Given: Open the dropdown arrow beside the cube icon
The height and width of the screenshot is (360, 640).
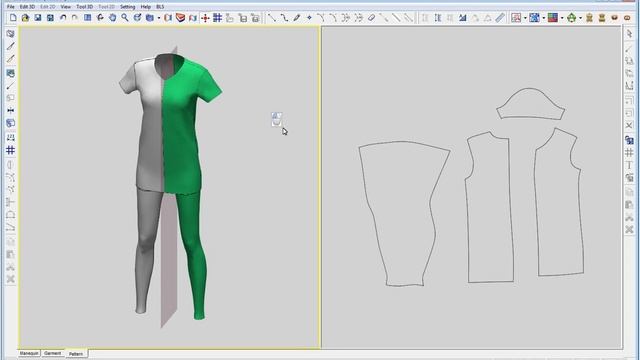Looking at the screenshot, I should [158, 18].
